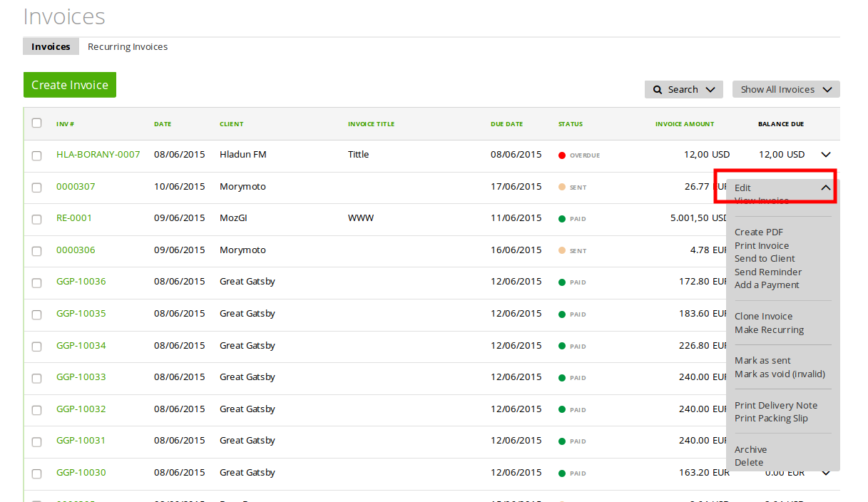This screenshot has width=868, height=502.
Task: Check the box for invoice HLA-BORANY-0007
Action: point(36,155)
